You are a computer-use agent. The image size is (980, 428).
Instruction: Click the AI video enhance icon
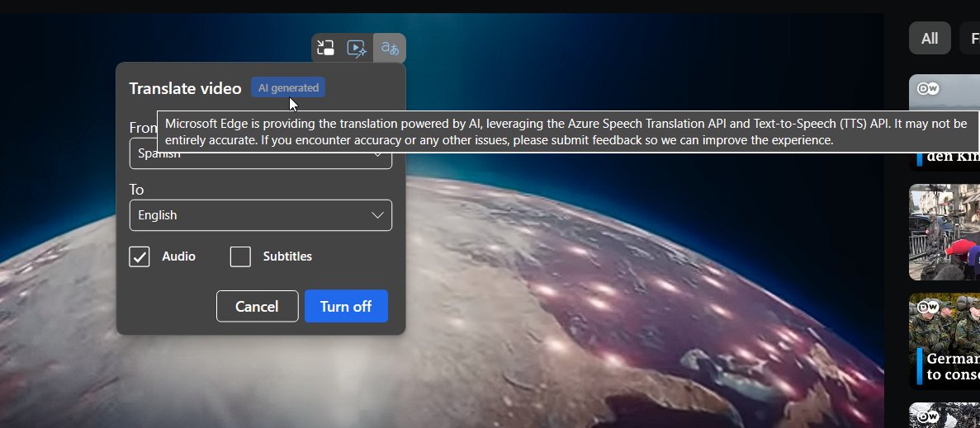356,48
